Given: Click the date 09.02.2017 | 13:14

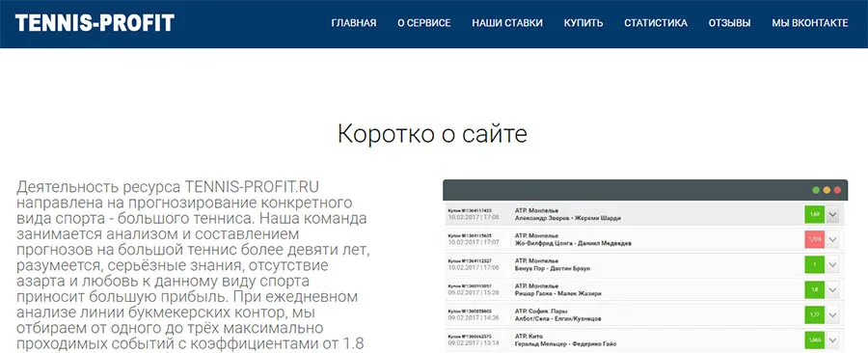Looking at the screenshot, I should tap(474, 342).
